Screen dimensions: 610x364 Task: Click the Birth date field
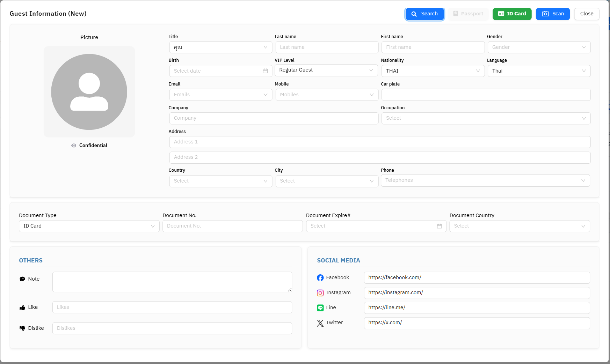[221, 71]
